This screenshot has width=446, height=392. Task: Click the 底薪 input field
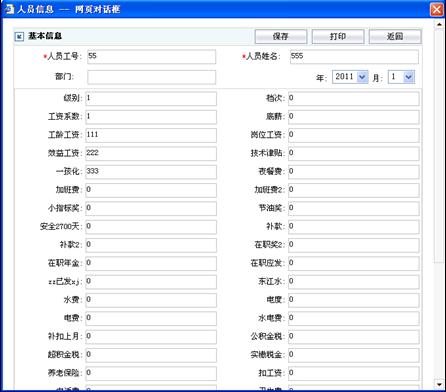click(x=354, y=117)
